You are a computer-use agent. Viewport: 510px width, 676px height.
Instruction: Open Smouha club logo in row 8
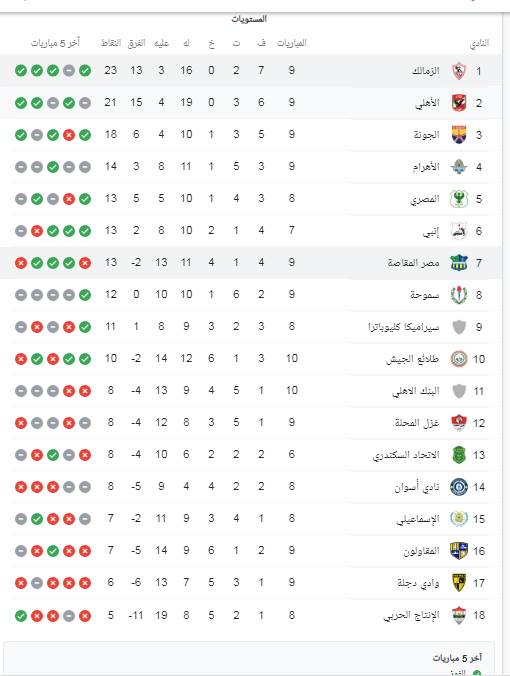pos(459,295)
